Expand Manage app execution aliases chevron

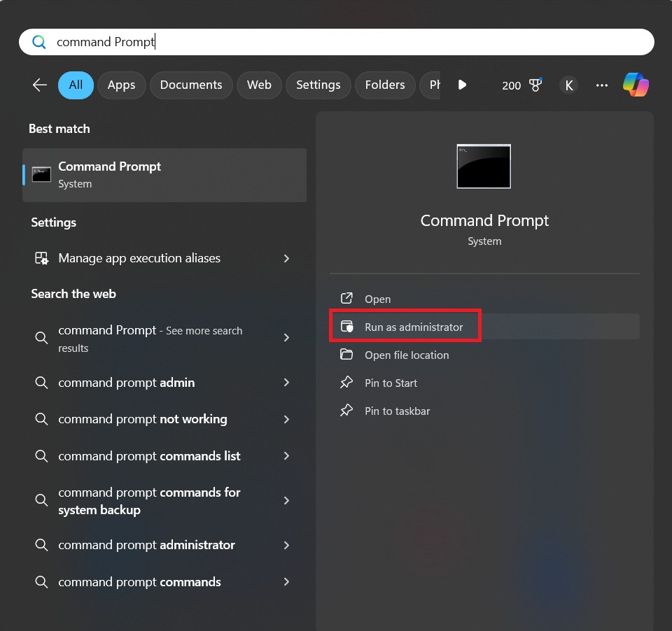[286, 258]
